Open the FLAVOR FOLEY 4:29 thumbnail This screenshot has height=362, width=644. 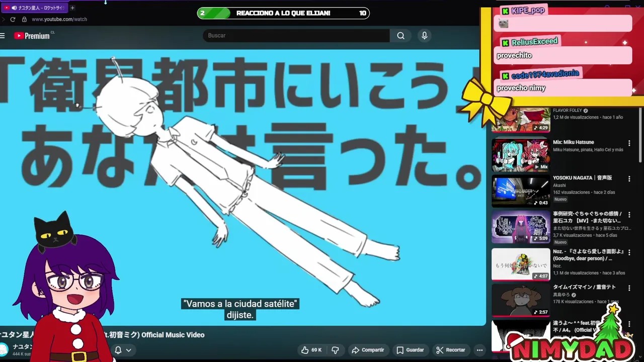coord(521,120)
